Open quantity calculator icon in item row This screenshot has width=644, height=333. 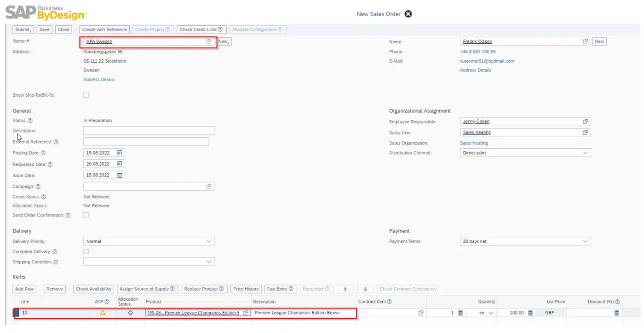pos(460,313)
